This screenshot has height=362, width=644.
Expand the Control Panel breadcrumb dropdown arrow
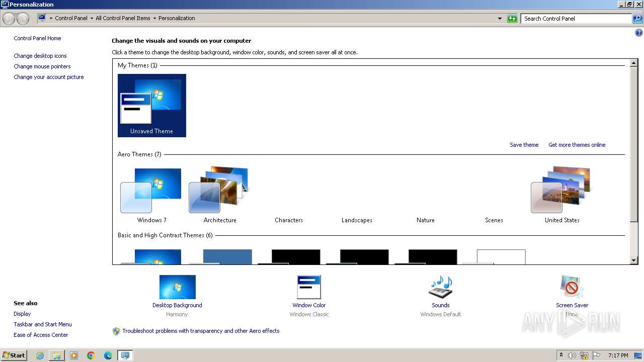coord(92,19)
